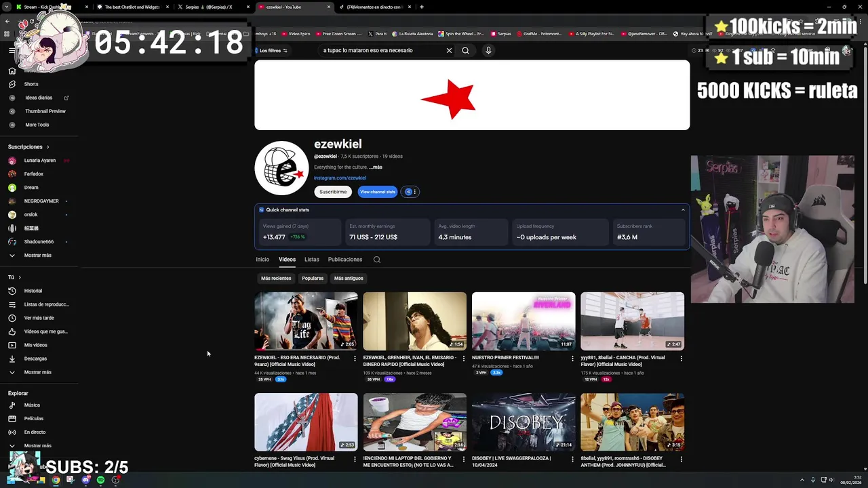This screenshot has height=488, width=868.
Task: Open menu for DINERO RAPIDO video
Action: click(464, 359)
